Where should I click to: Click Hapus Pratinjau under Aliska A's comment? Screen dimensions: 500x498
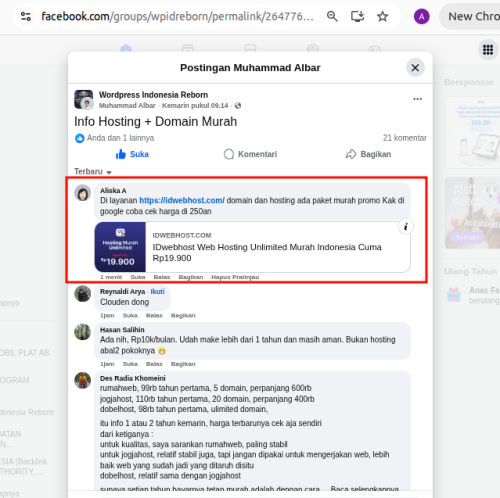pos(235,277)
